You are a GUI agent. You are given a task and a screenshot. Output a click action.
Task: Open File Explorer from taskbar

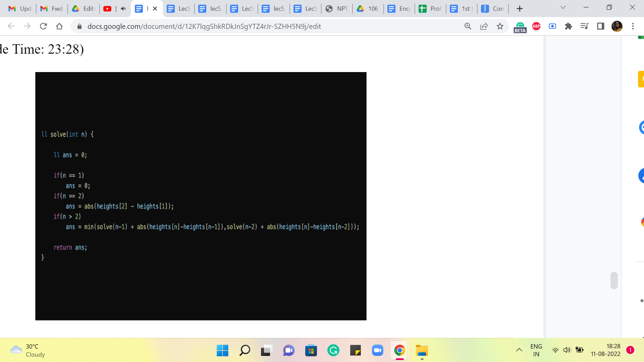pyautogui.click(x=422, y=351)
